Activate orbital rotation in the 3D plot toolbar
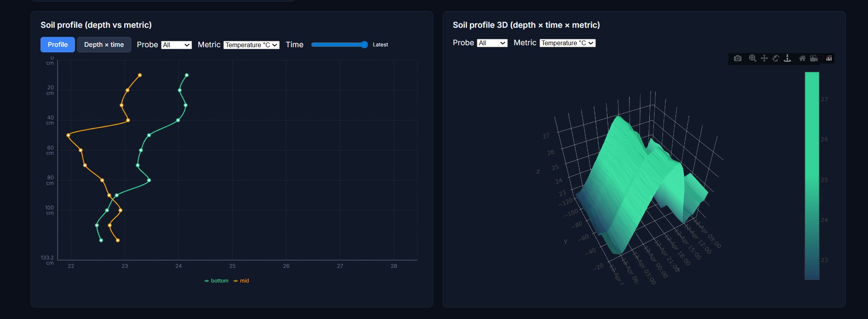The image size is (868, 319). coord(776,59)
